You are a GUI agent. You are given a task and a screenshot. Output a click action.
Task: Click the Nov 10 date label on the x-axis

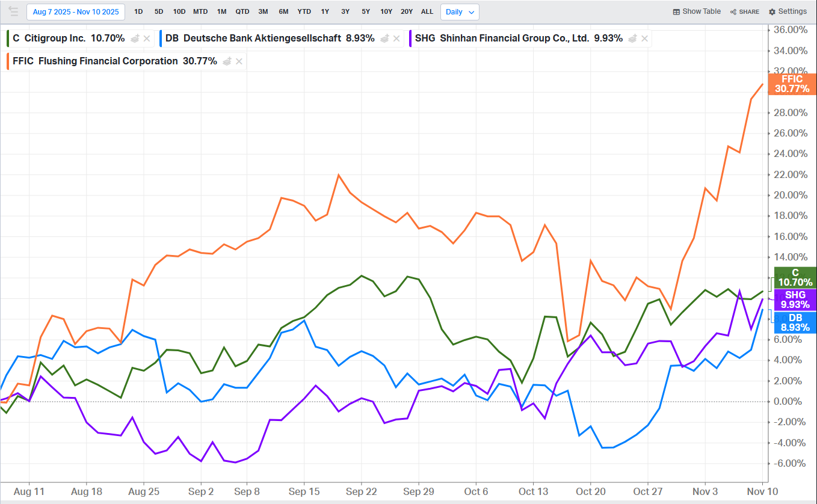click(x=762, y=491)
